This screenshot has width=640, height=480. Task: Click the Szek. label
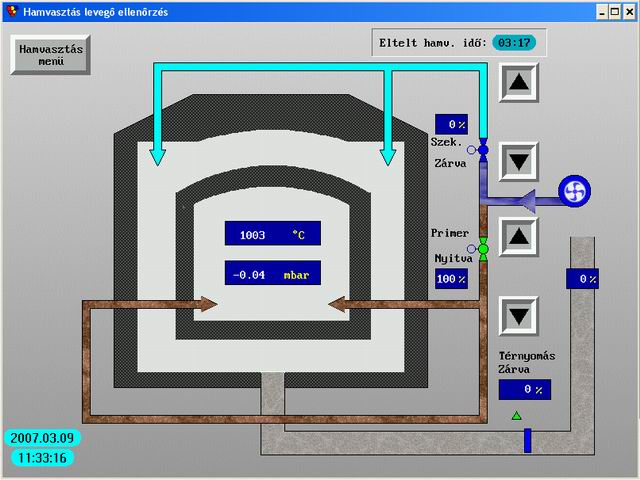(x=447, y=142)
